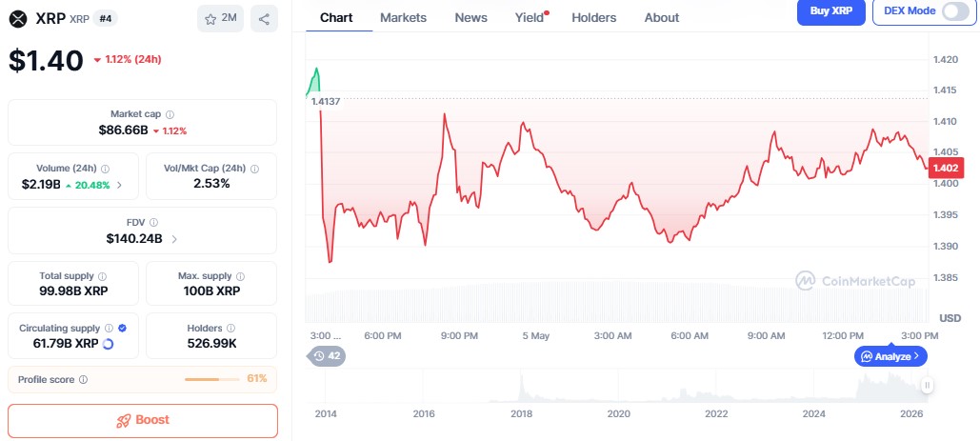The width and height of the screenshot is (980, 441).
Task: Click the circulating supply progress ring icon
Action: (108, 344)
